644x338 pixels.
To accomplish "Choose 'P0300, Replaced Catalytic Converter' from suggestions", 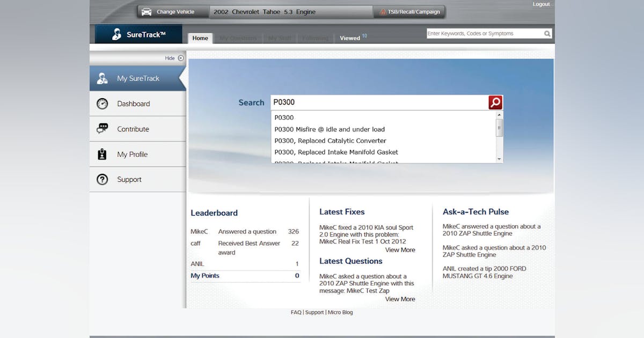I will coord(330,141).
